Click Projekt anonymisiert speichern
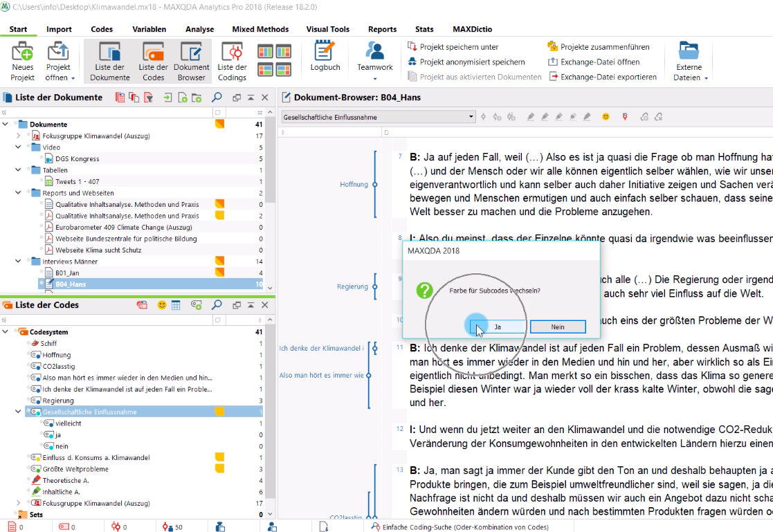773x532 pixels. (466, 62)
